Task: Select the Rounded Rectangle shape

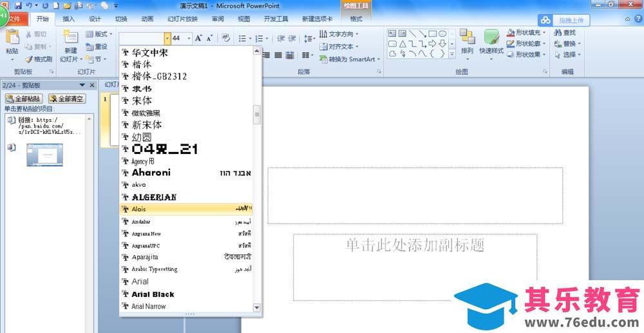Action: [392, 44]
